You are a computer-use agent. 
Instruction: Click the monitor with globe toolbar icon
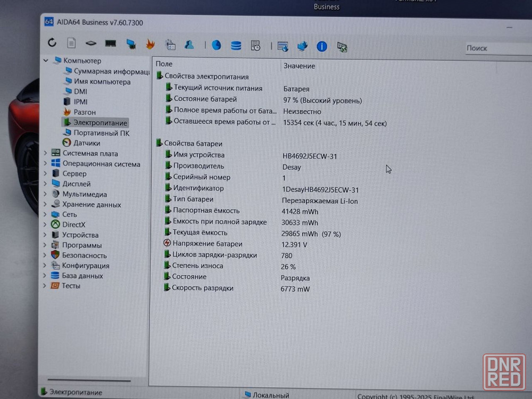282,46
